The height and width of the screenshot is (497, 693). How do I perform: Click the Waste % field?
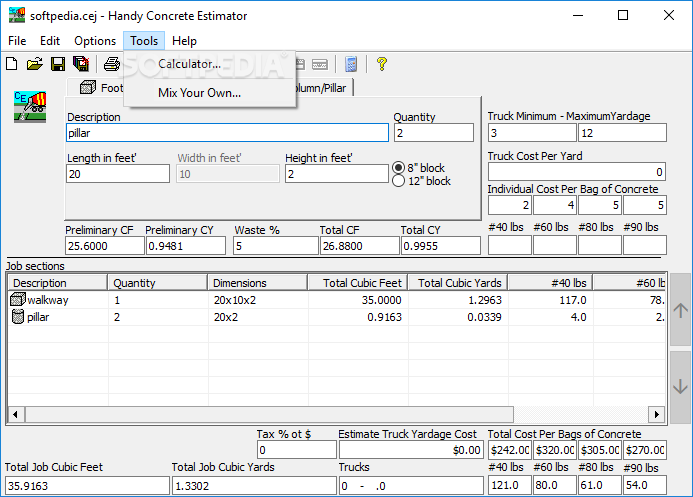point(275,246)
